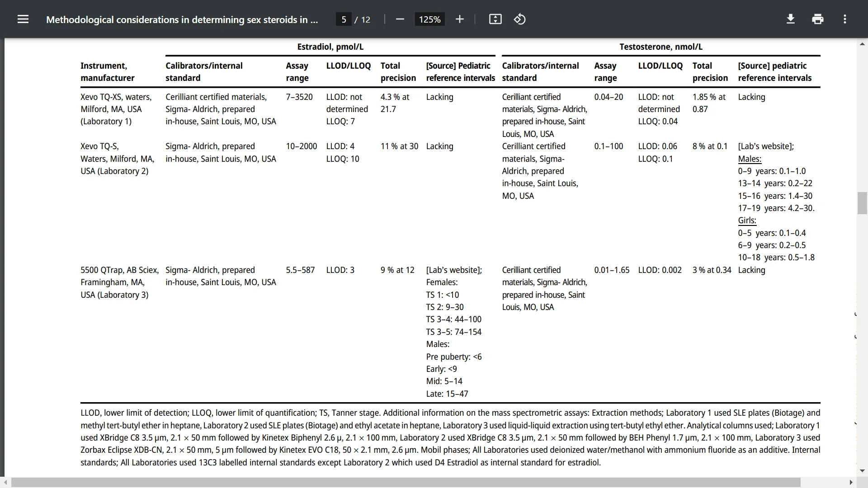Image resolution: width=868 pixels, height=488 pixels.
Task: Click the '0.04–20' assay range cell
Action: point(609,97)
